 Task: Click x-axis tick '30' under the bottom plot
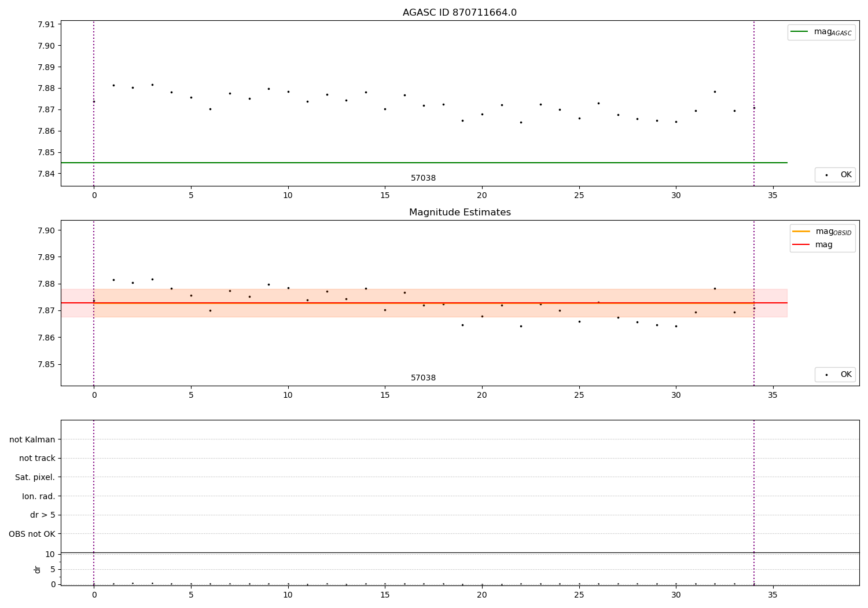(675, 594)
